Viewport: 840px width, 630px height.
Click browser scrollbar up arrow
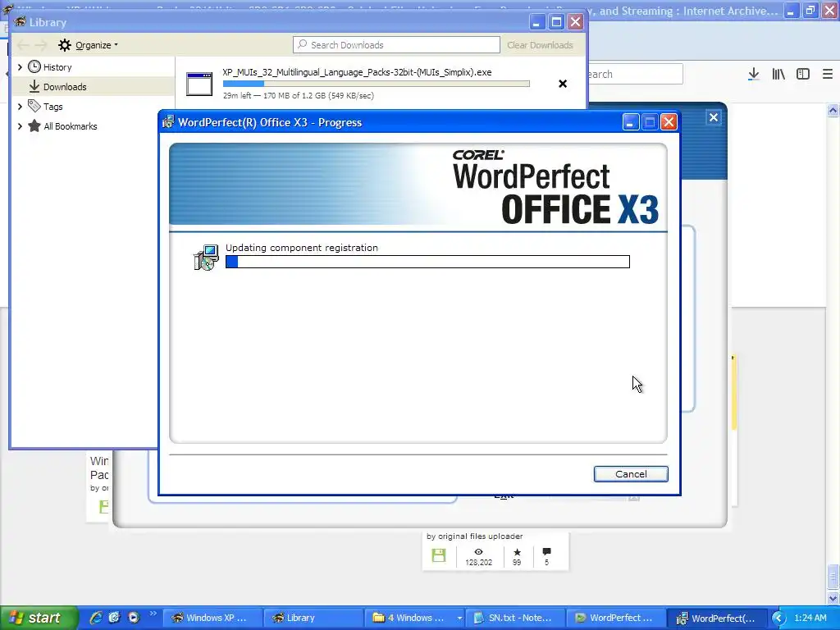click(833, 111)
